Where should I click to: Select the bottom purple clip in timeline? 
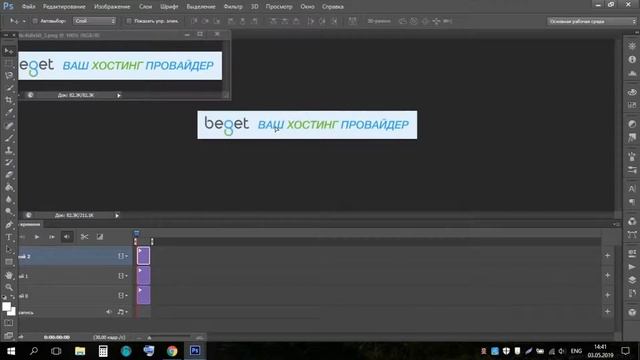point(143,295)
